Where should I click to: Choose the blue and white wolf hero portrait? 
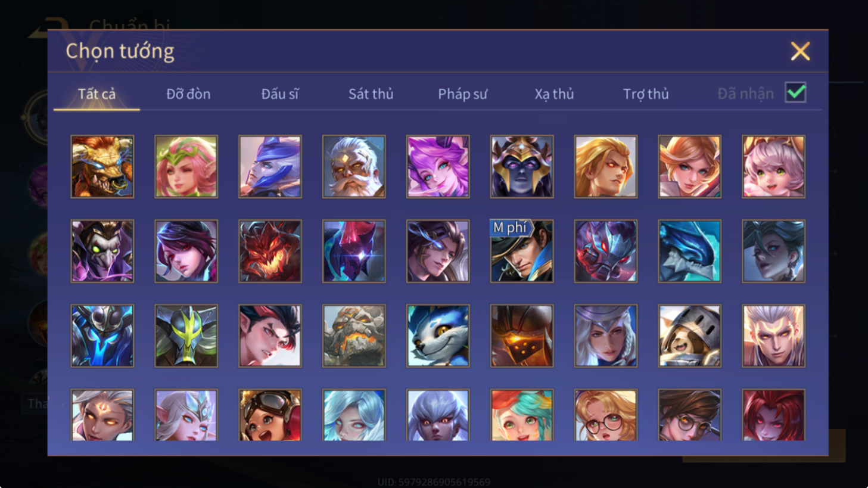[438, 335]
